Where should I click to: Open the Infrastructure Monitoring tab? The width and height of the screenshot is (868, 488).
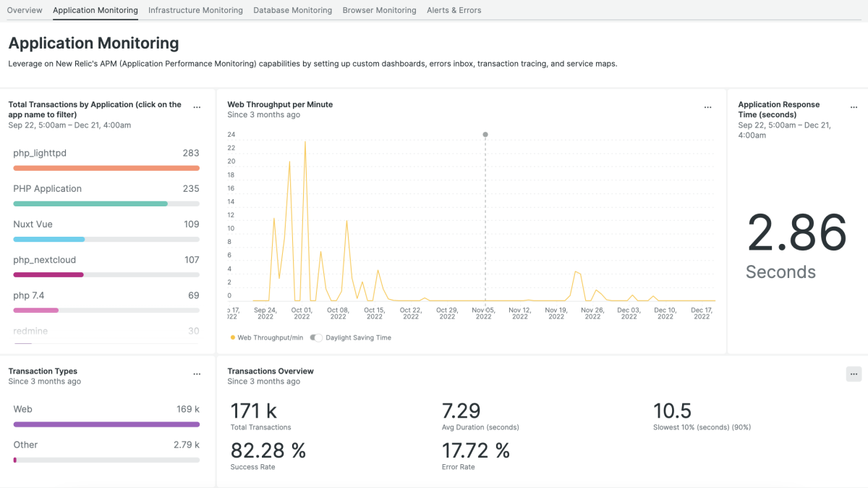pos(195,10)
